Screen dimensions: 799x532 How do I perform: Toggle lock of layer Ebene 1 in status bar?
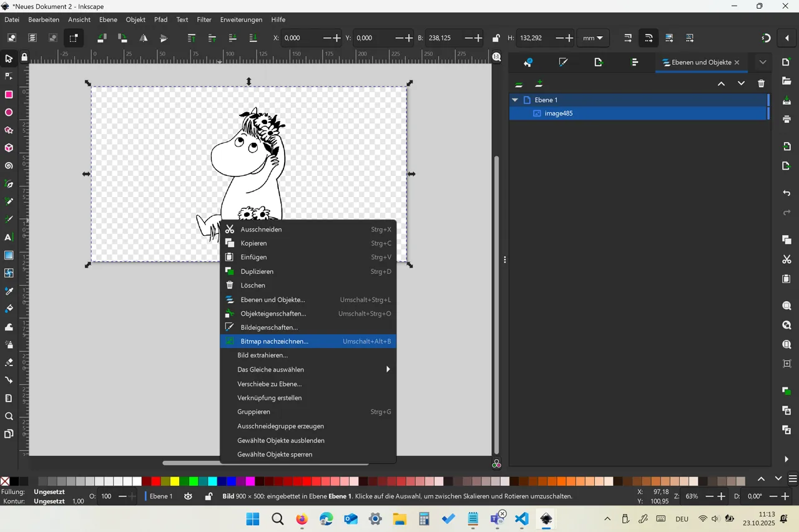(208, 496)
